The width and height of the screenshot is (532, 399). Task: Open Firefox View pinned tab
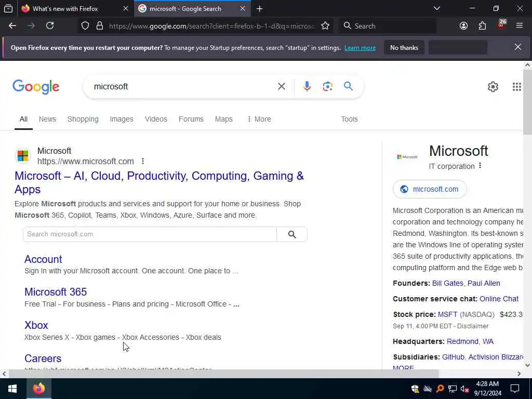coord(8,9)
